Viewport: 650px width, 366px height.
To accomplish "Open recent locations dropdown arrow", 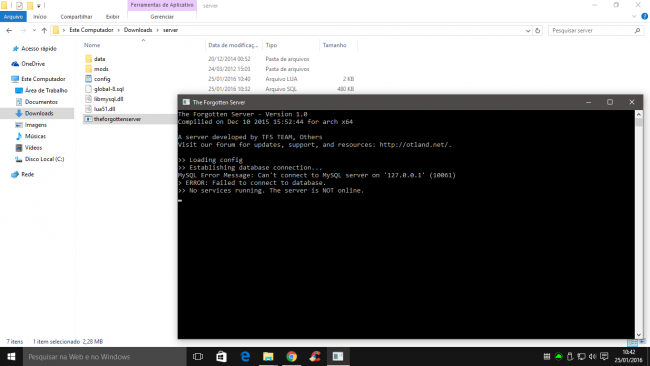I will 34,30.
